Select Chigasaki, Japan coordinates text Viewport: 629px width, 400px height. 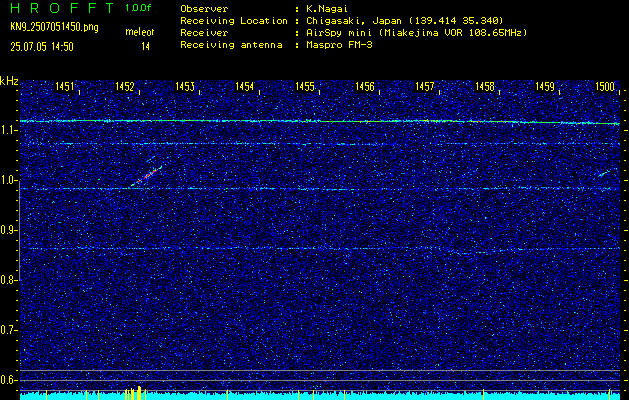[404, 21]
